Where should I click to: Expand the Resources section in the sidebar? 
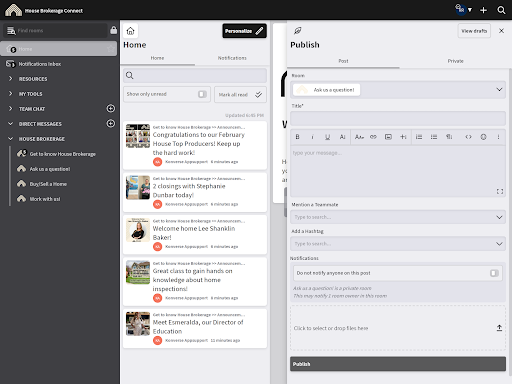(10, 79)
